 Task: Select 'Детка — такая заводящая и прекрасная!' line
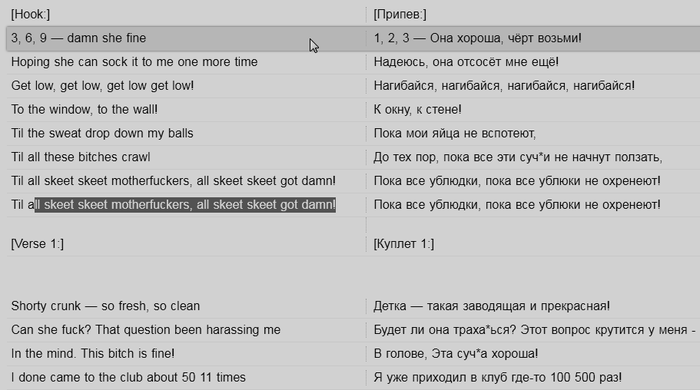[492, 306]
